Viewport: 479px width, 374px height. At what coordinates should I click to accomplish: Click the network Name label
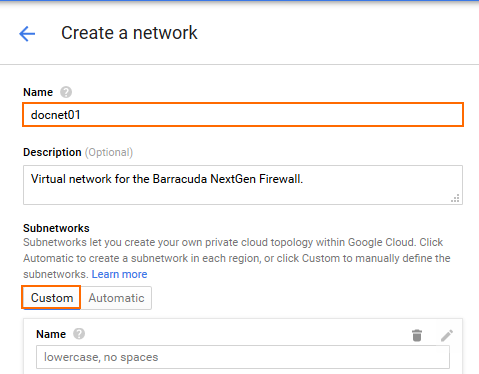[x=38, y=92]
